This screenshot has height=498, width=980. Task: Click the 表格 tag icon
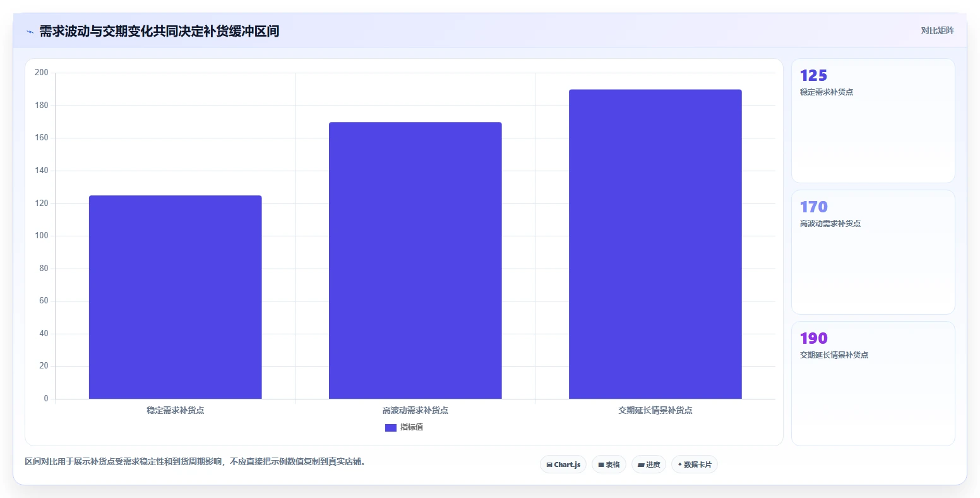601,465
